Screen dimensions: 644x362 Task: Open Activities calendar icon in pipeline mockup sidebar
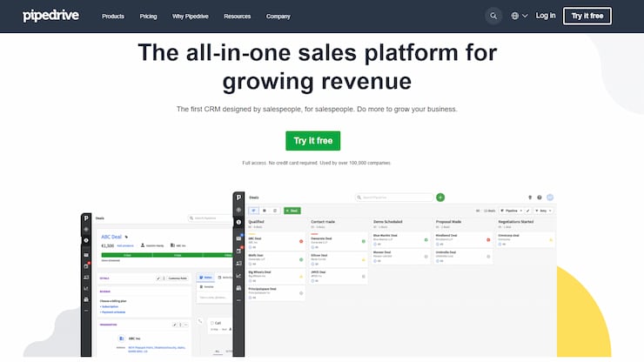[238, 251]
